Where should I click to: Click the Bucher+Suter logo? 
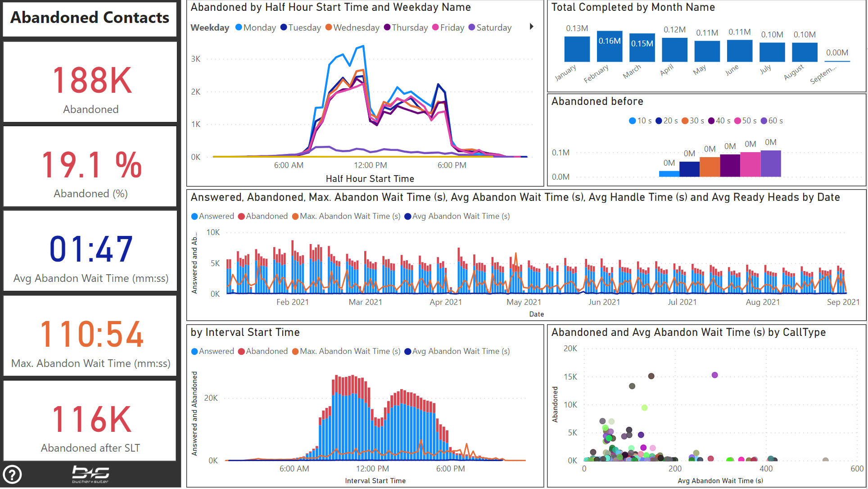pyautogui.click(x=90, y=475)
